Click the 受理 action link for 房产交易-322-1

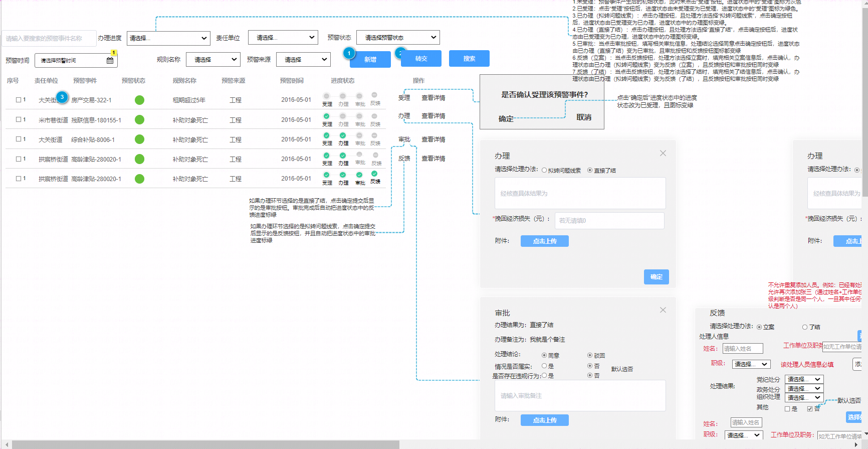pos(404,98)
